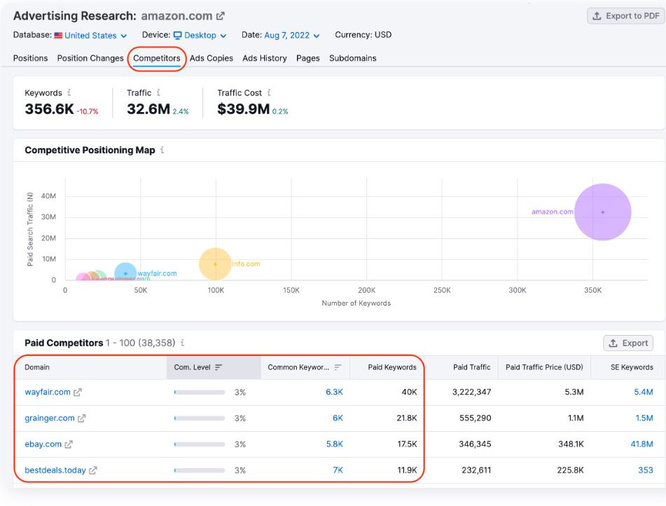Click wayfair.com common keywords 6.3K
This screenshot has height=506, width=666.
pyautogui.click(x=334, y=392)
